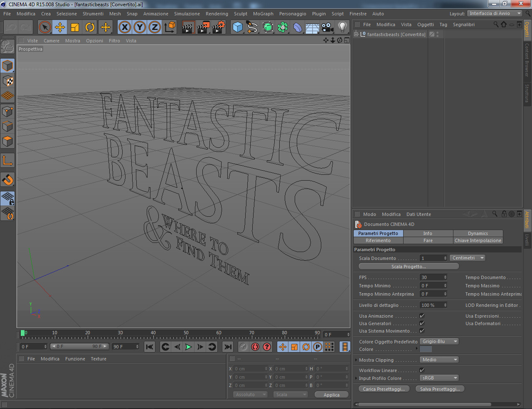This screenshot has width=532, height=409.
Task: Open the Grigio-Blu color dropdown
Action: [x=439, y=341]
